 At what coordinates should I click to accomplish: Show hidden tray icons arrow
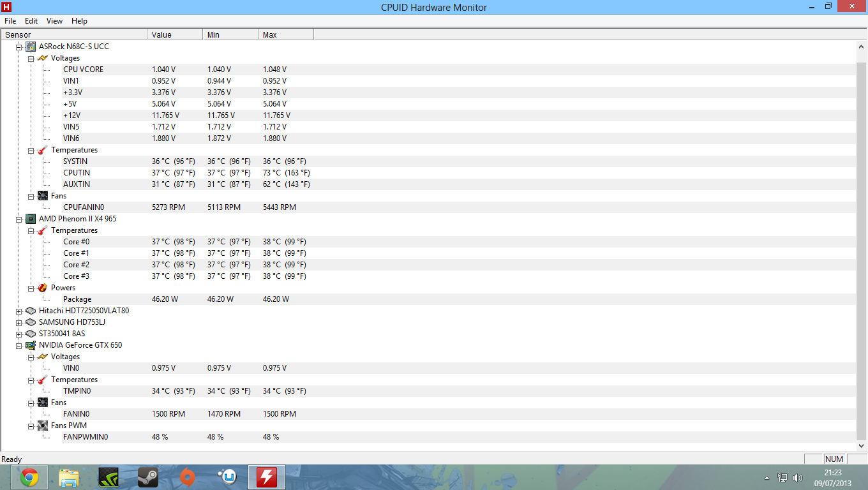(x=767, y=477)
